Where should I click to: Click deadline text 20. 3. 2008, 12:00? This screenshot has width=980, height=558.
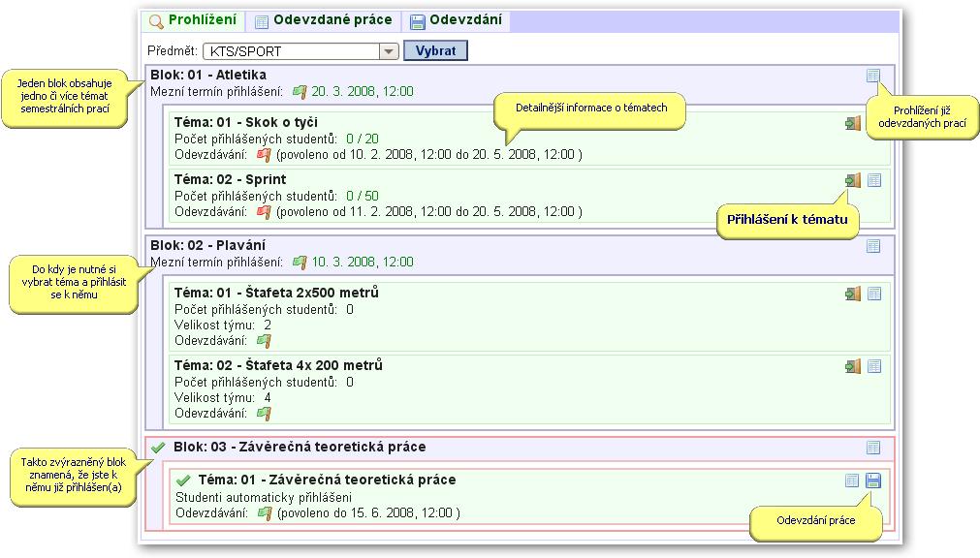click(x=363, y=92)
